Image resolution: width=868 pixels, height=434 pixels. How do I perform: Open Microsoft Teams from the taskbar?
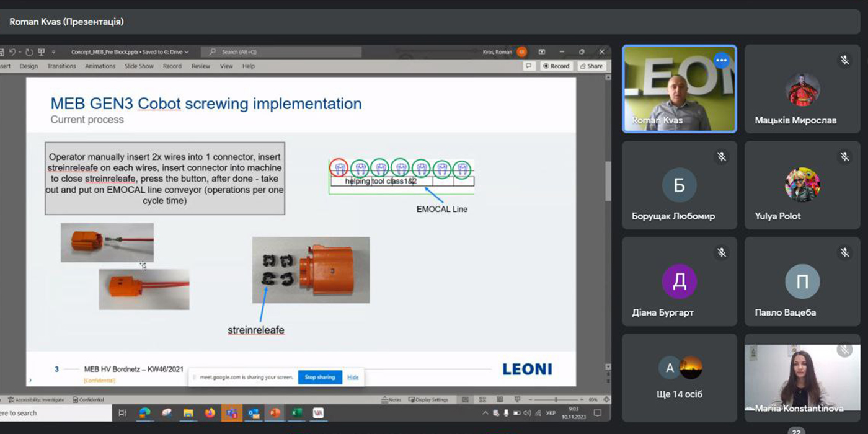pos(231,413)
